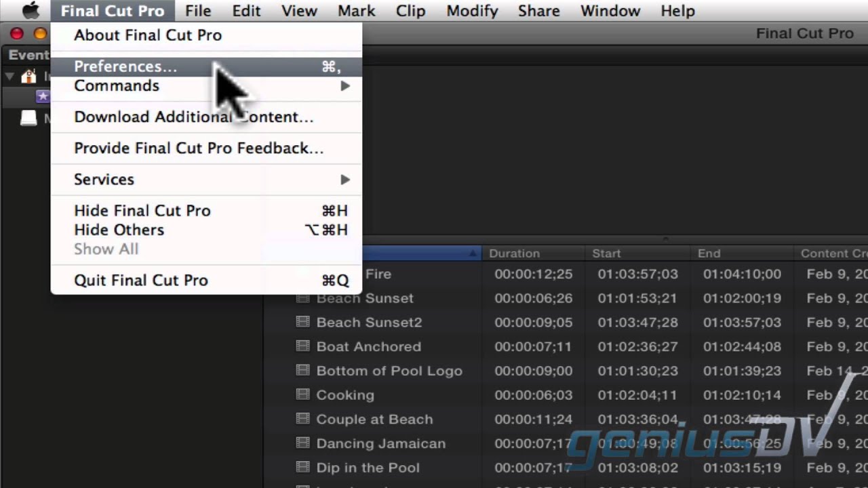Click duration 00:00:12;25 cell

coord(533,274)
